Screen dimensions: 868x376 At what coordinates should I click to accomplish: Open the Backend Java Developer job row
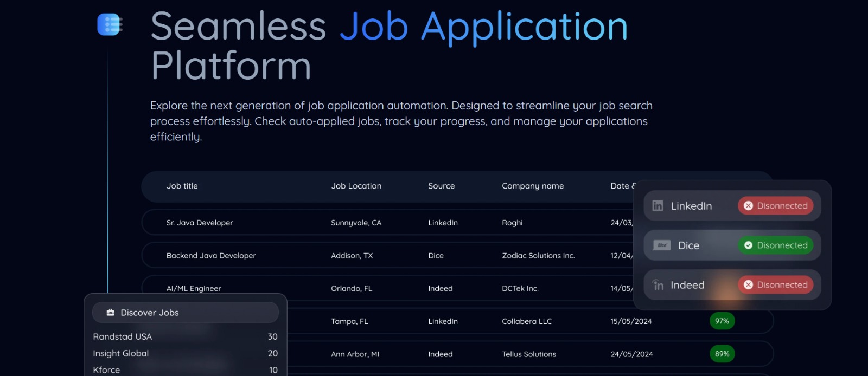pyautogui.click(x=211, y=256)
